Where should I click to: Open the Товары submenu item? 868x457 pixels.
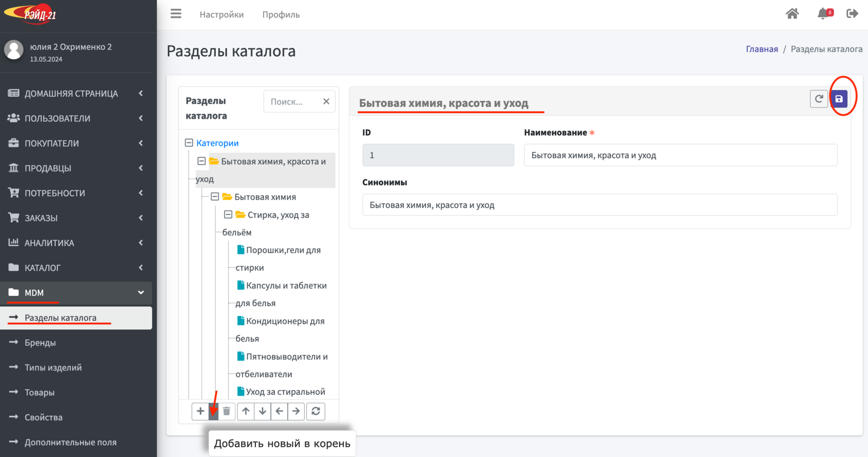pos(76,392)
